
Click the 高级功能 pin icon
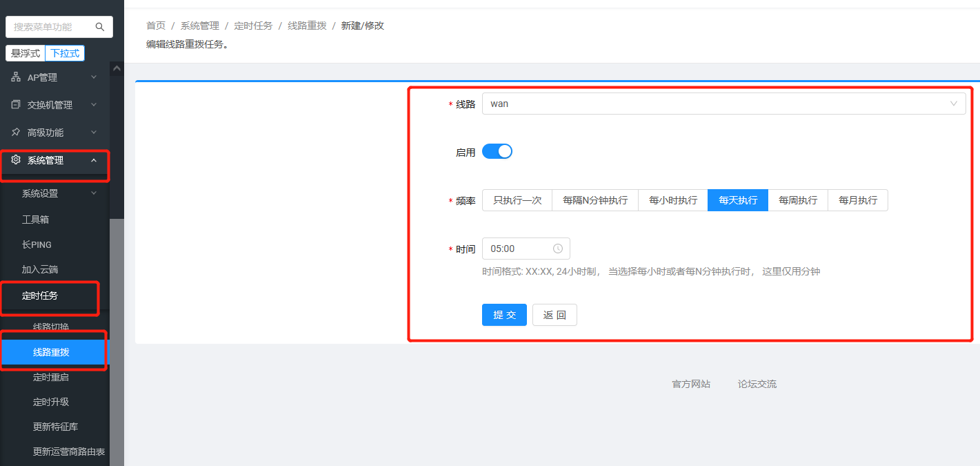[x=16, y=132]
